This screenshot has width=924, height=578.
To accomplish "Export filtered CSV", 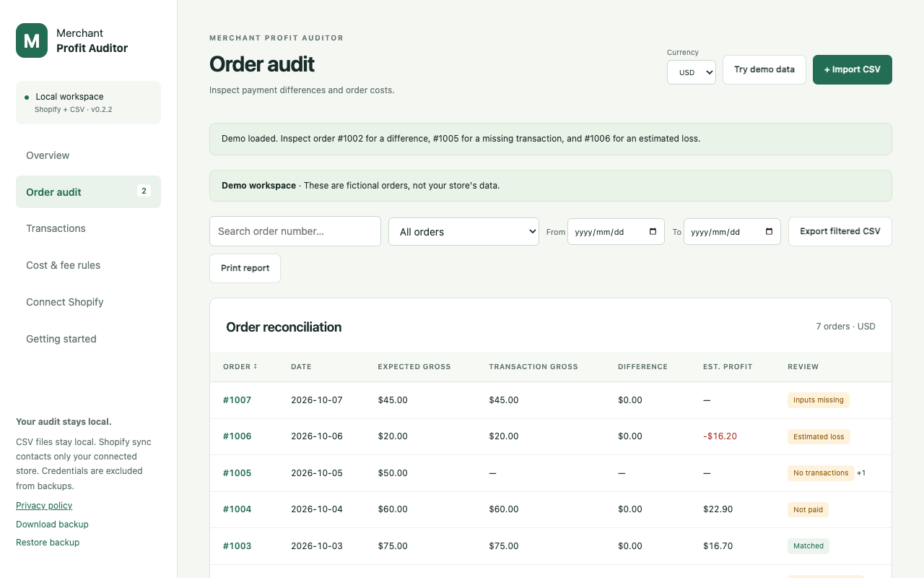I will pos(840,231).
